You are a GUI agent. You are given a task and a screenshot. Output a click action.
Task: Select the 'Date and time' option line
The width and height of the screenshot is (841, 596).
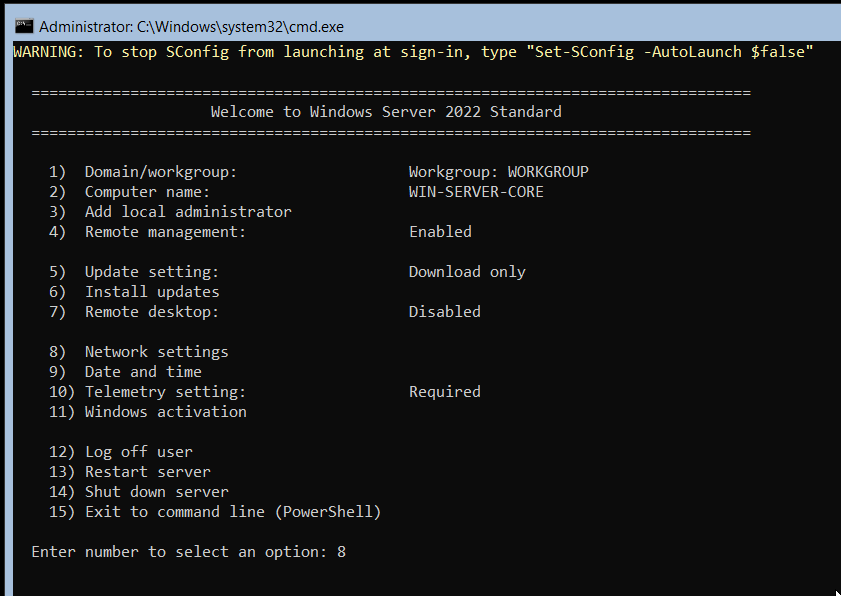click(x=125, y=372)
